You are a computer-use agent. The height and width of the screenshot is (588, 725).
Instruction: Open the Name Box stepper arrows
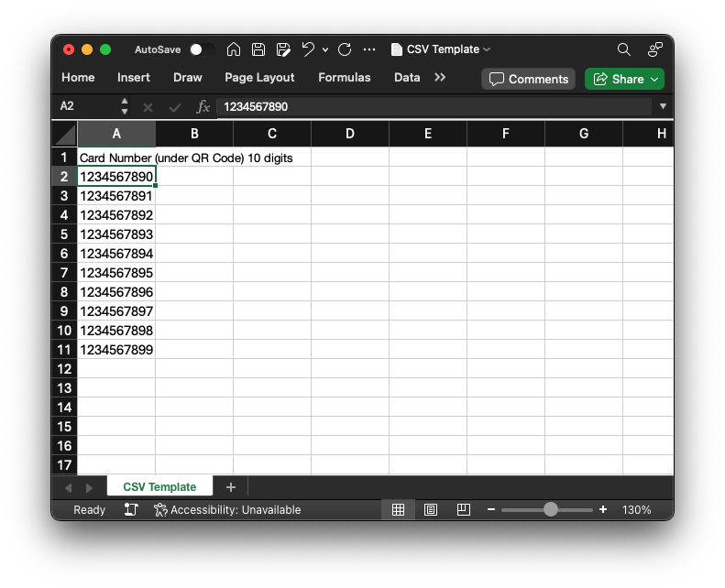click(x=125, y=106)
